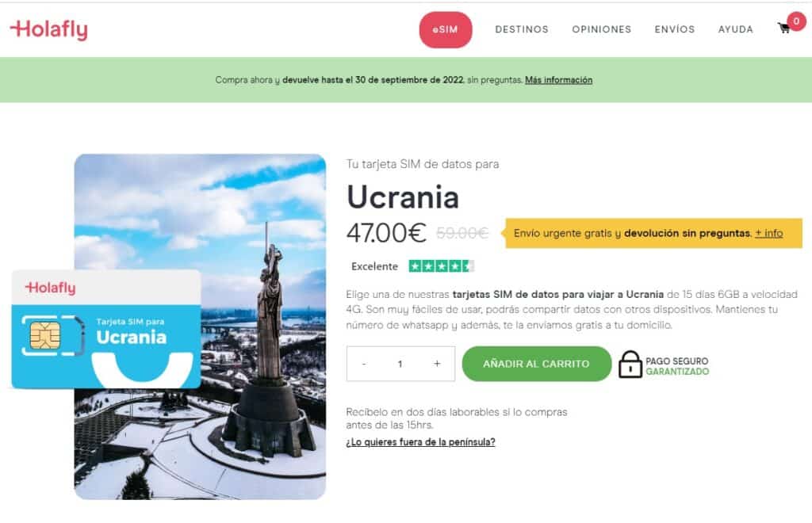Open the shopping cart icon

pos(784,29)
